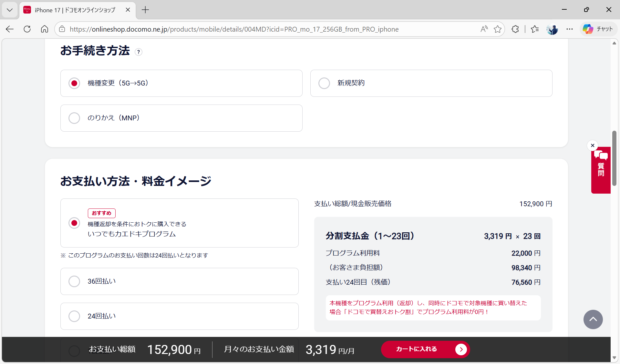Open a new browser tab
620x364 pixels.
tap(145, 10)
